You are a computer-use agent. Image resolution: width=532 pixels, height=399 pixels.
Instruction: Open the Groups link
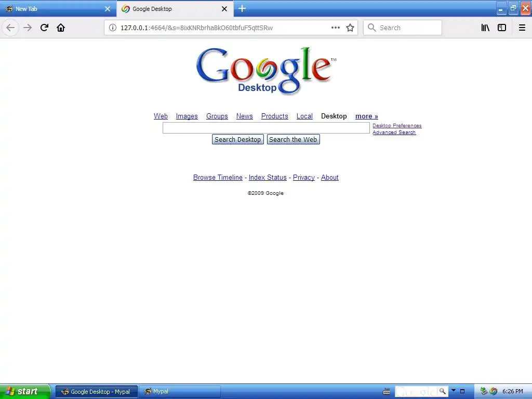click(x=217, y=116)
